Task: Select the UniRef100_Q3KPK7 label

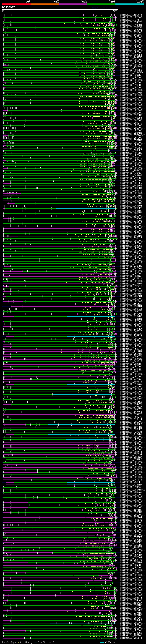Action: pos(131,329)
